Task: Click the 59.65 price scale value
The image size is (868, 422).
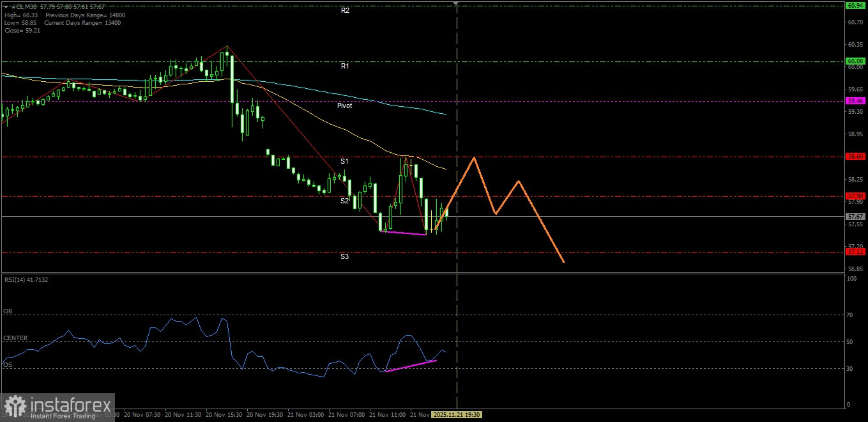Action: (855, 90)
